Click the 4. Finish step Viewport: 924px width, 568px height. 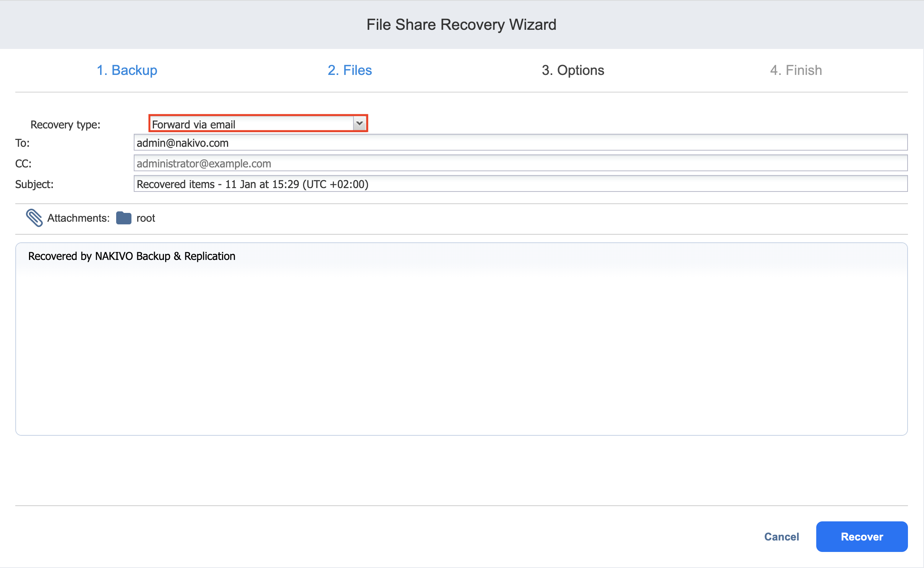[796, 70]
